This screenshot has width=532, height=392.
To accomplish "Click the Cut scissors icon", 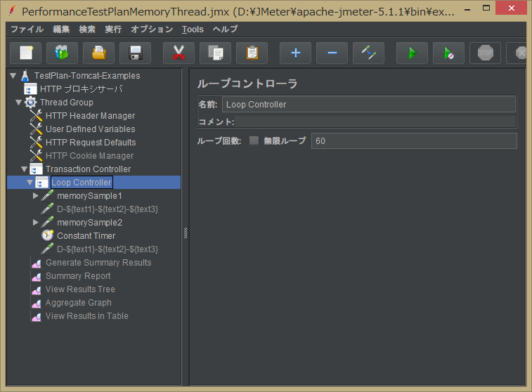I will pos(179,53).
